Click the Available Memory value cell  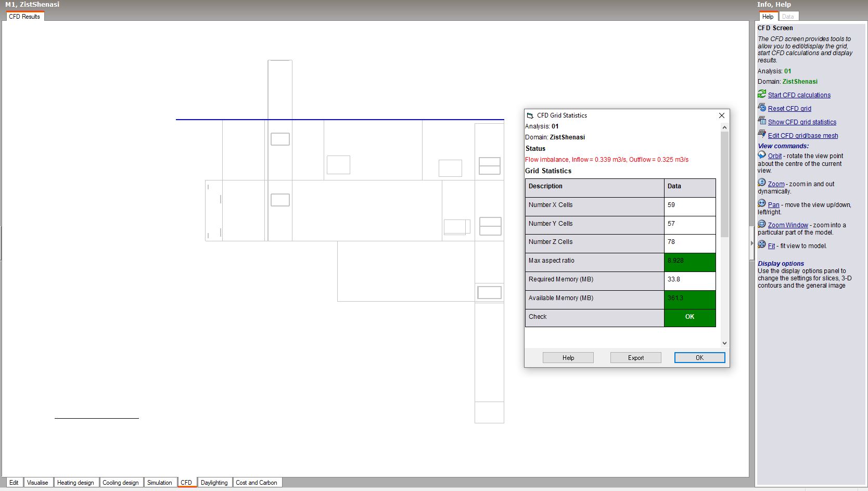(x=690, y=300)
